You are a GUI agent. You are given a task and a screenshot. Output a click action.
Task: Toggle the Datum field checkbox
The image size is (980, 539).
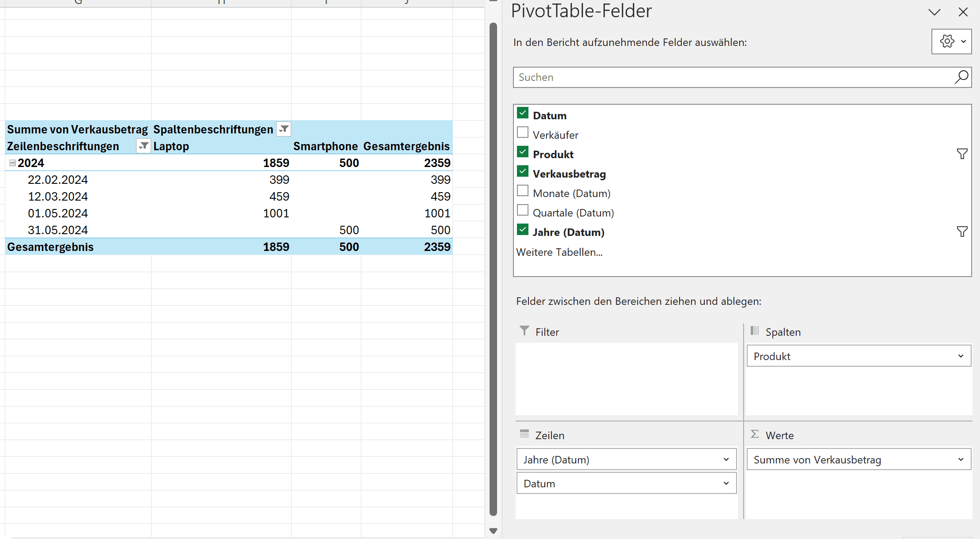(x=523, y=113)
